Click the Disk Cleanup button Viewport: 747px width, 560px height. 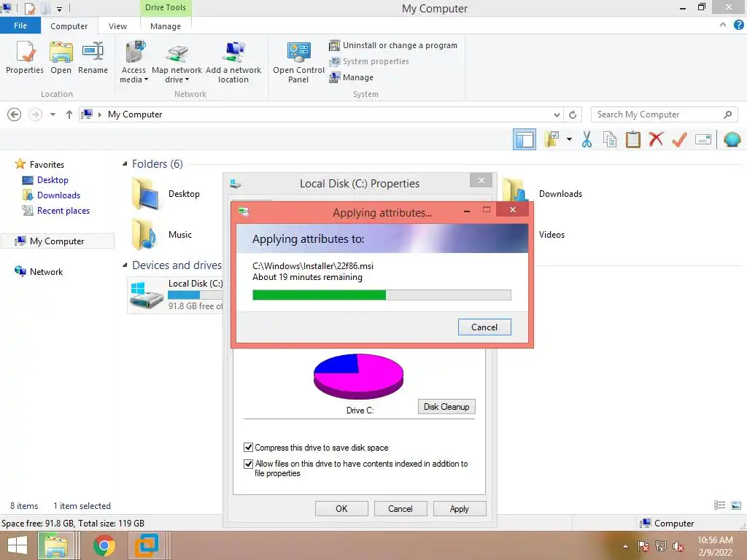446,407
